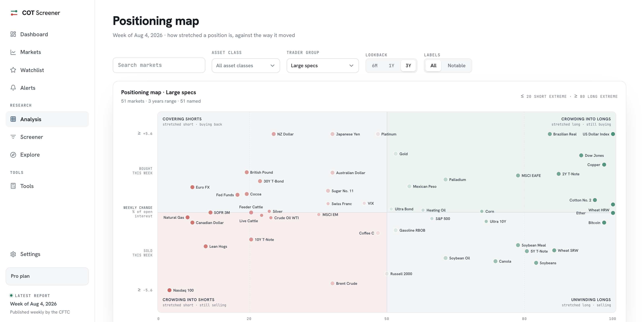The image size is (644, 322).
Task: Click the US Dollar Index green dot
Action: point(613,134)
